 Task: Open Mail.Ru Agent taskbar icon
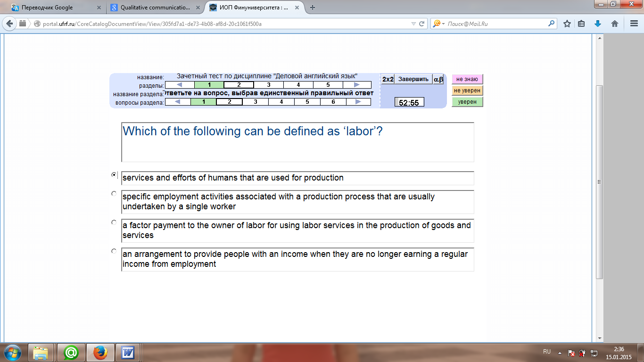[x=71, y=353]
